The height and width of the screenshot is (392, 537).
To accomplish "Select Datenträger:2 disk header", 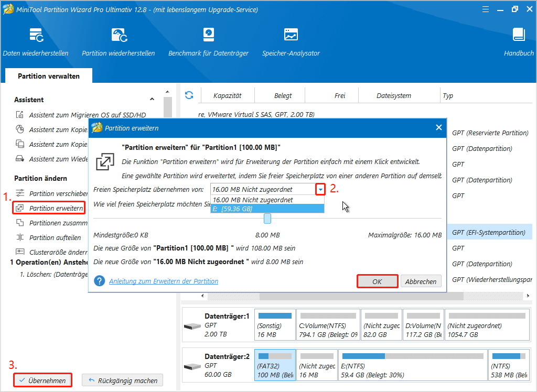I will coord(218,365).
